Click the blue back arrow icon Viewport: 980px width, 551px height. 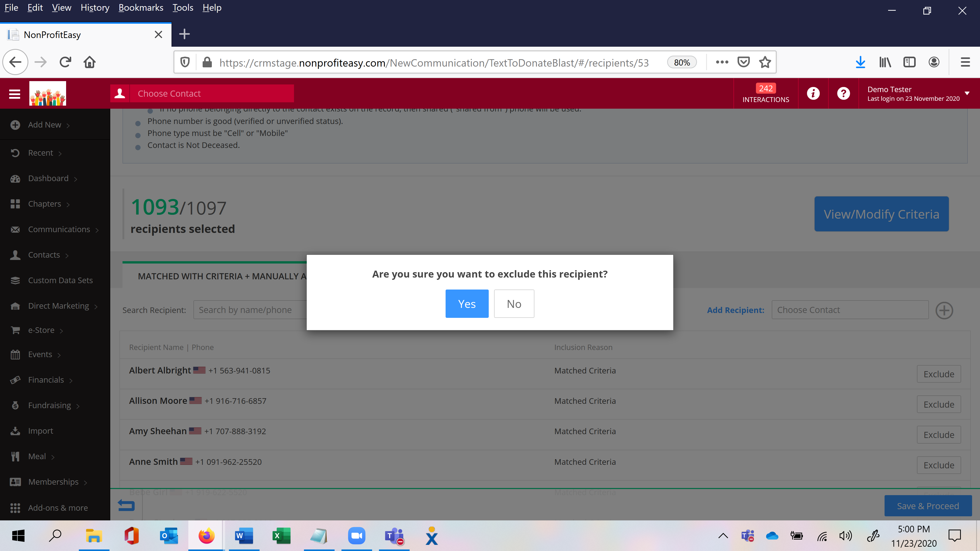(126, 505)
